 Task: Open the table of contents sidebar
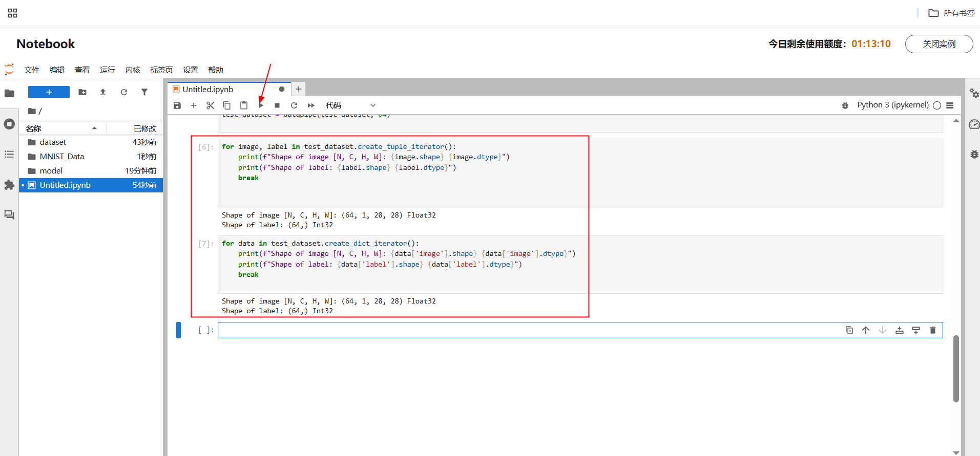coord(9,154)
